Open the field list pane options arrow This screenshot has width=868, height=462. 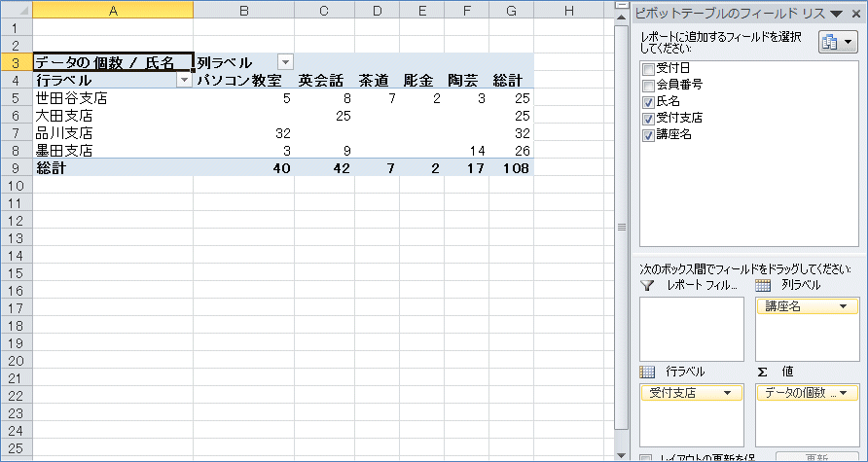[x=837, y=14]
